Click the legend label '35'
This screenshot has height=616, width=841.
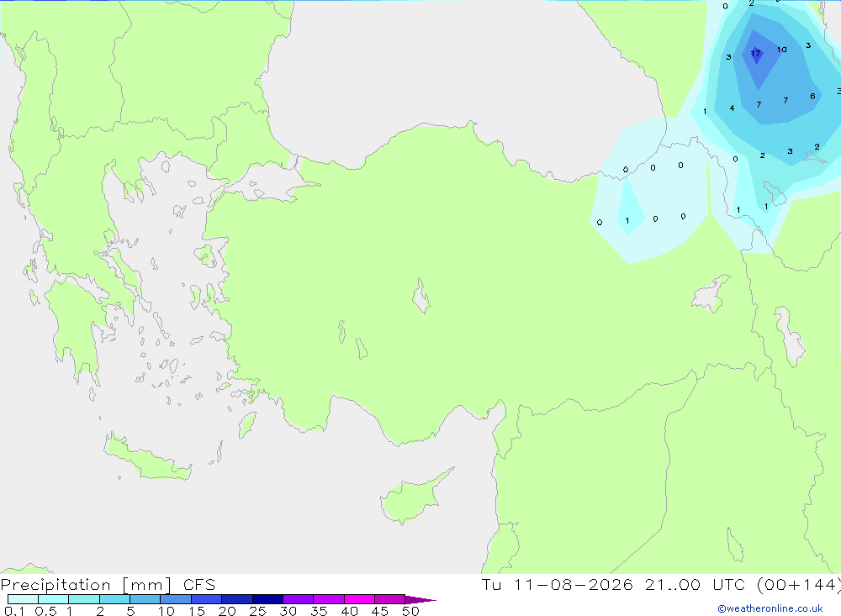pyautogui.click(x=319, y=611)
